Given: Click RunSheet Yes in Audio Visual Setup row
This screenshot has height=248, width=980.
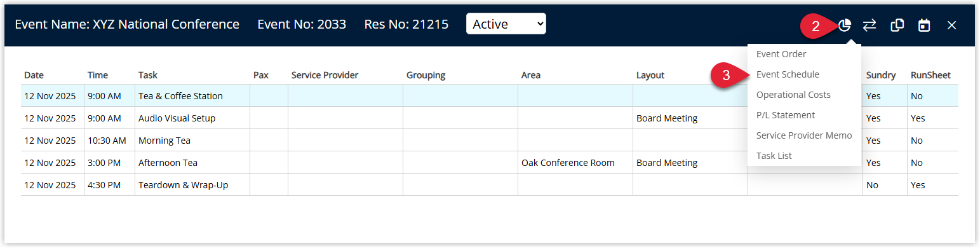Looking at the screenshot, I should (x=918, y=118).
